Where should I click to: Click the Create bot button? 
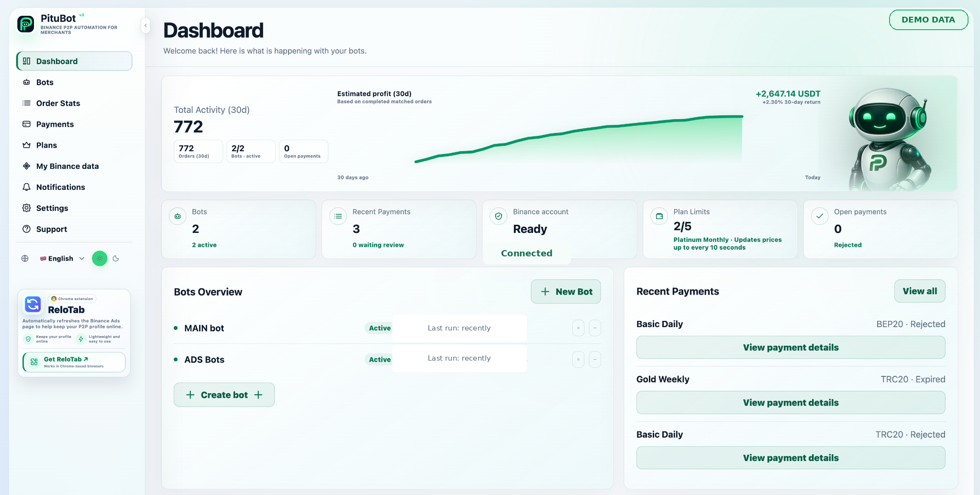[x=224, y=395]
